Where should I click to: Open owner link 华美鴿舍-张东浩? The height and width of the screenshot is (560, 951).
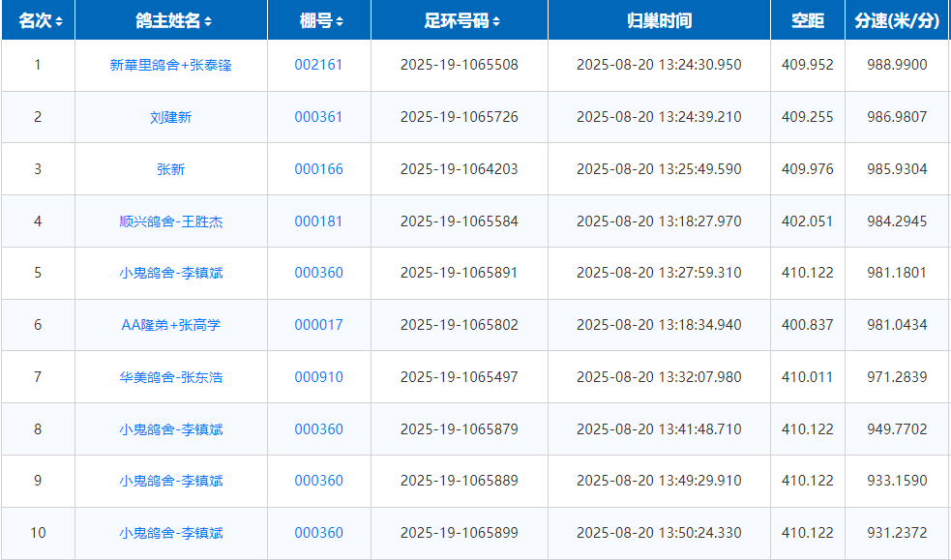[170, 377]
